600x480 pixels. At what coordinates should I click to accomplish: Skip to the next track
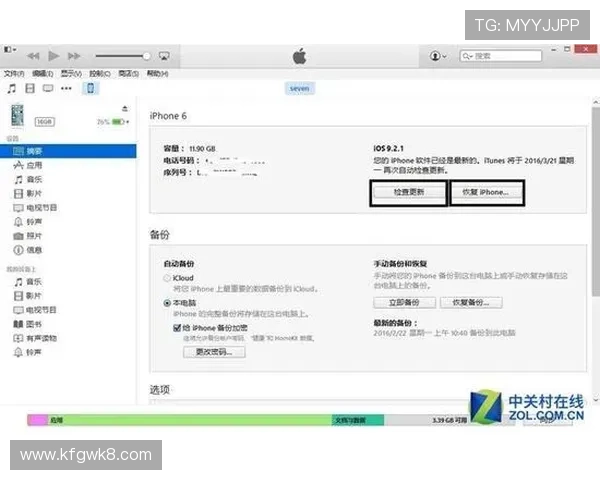[74, 56]
